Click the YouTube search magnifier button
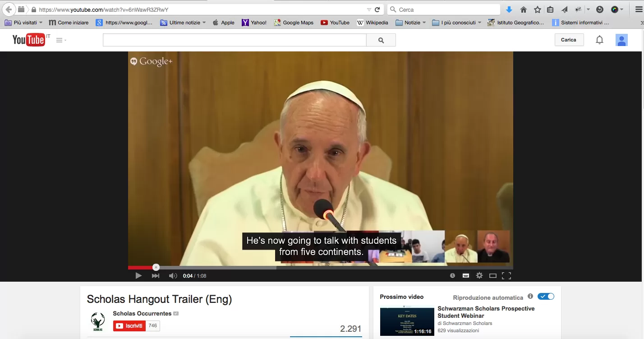The width and height of the screenshot is (644, 339). click(381, 40)
